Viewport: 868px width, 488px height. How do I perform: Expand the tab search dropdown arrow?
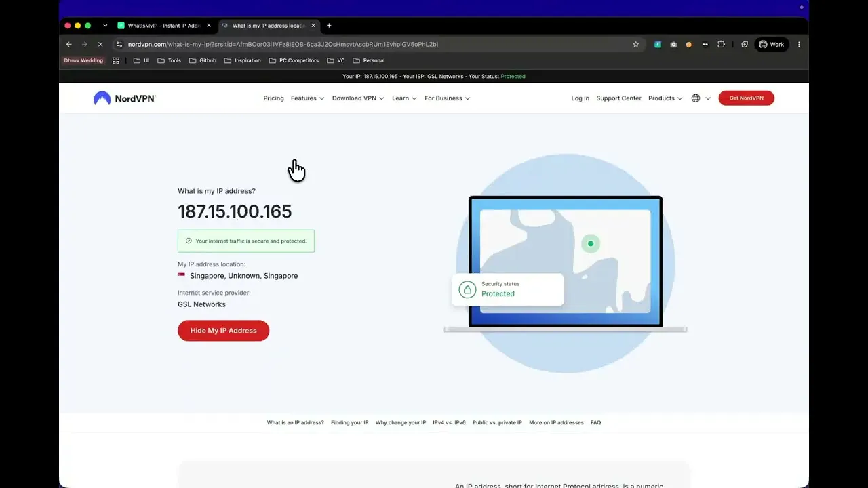click(x=105, y=26)
